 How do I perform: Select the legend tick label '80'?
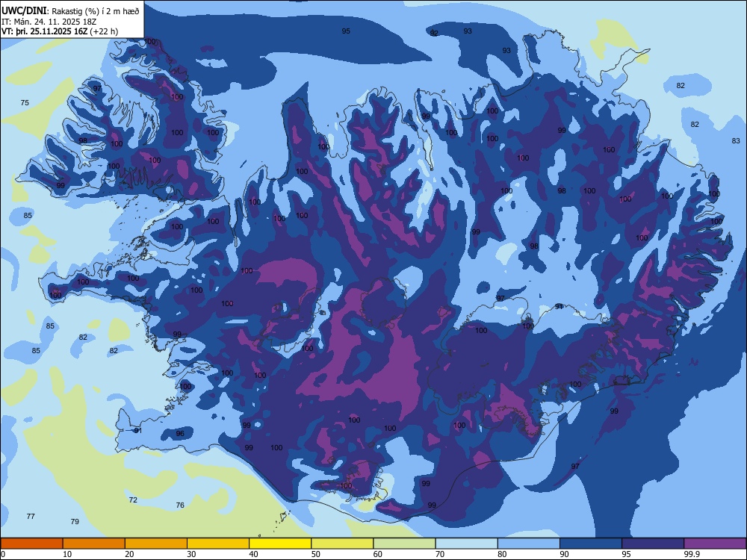(x=502, y=554)
